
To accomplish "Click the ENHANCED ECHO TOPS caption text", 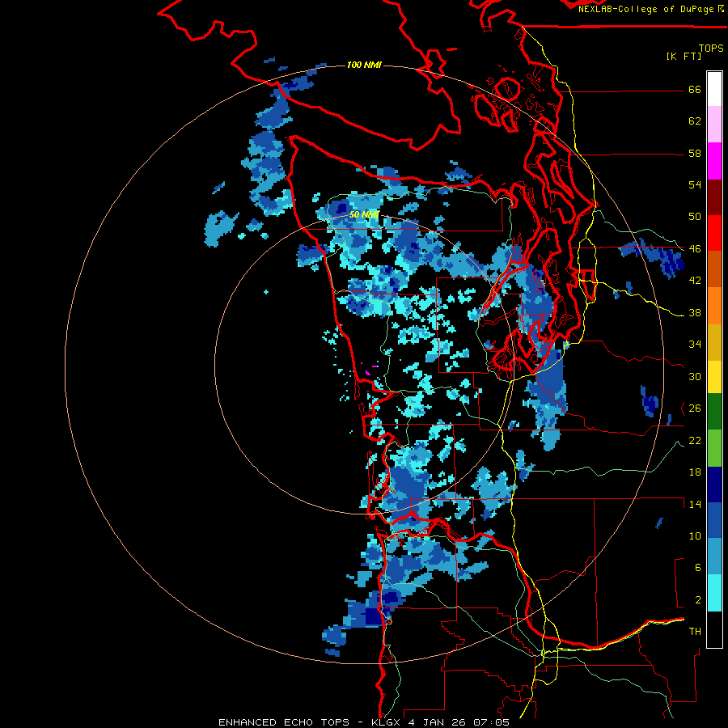I will pos(284,722).
